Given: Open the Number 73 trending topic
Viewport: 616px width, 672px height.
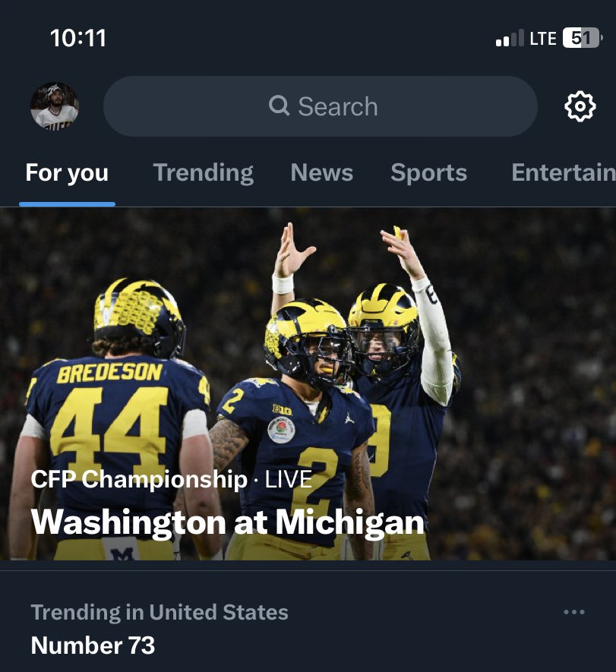Looking at the screenshot, I should point(93,645).
